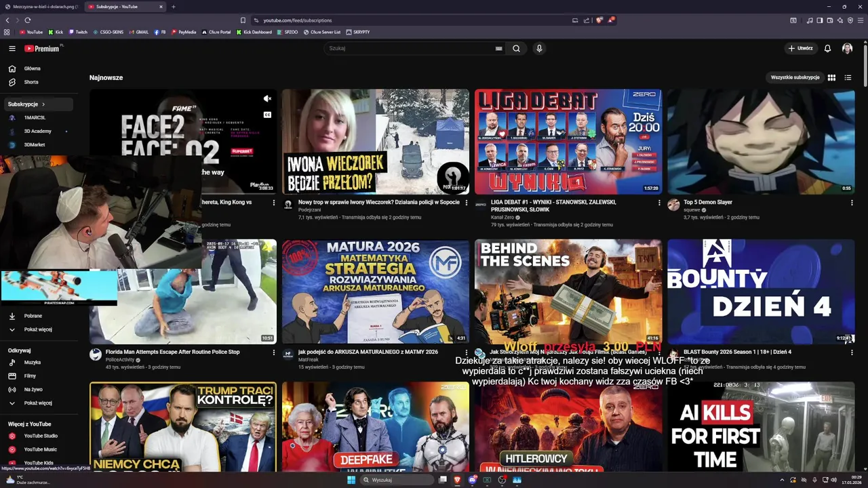The width and height of the screenshot is (868, 488).
Task: Toggle captions on the FACE2FACE preview
Action: pyautogui.click(x=267, y=115)
